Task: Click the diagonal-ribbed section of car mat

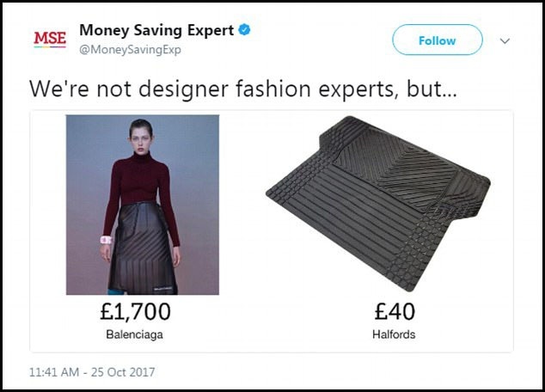Action: pos(393,170)
